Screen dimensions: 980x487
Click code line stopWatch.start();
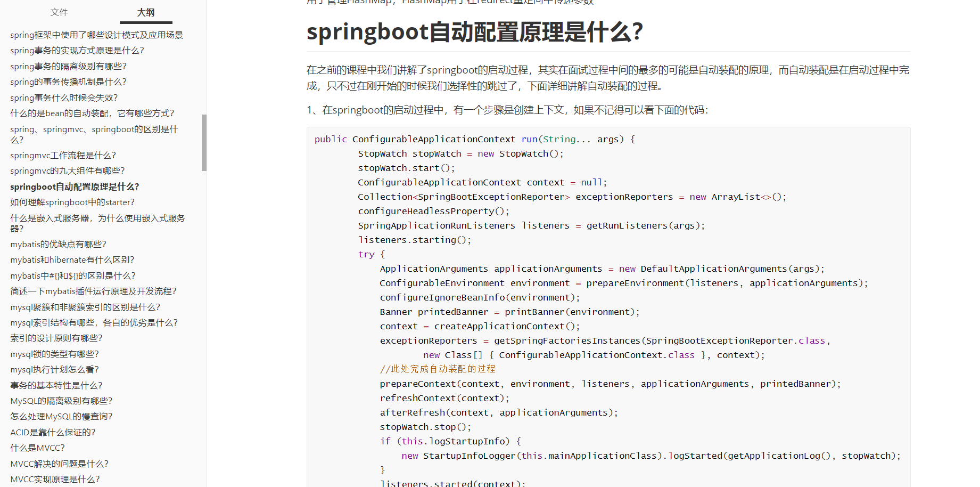coord(406,168)
